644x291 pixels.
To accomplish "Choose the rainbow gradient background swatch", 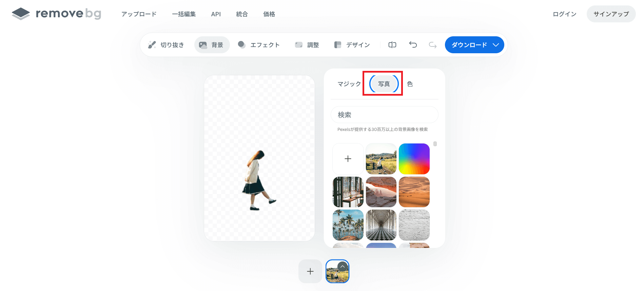I will coord(414,159).
